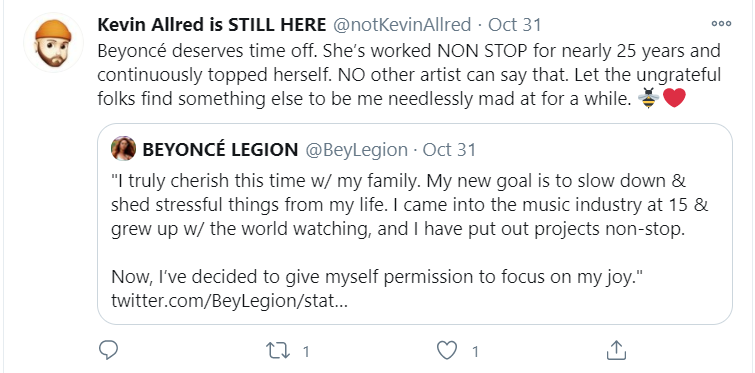Follow the twitter.com/BeyLegion/stat… link
Image resolution: width=755 pixels, height=373 pixels.
click(228, 301)
